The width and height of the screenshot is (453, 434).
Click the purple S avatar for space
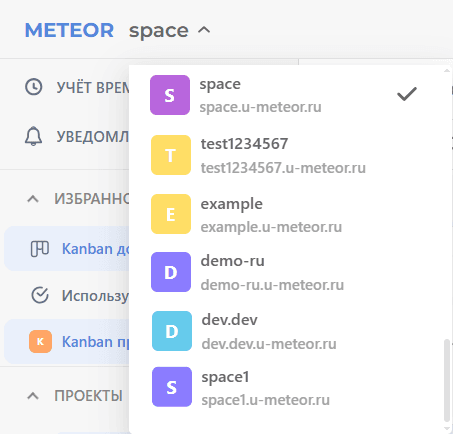pos(170,95)
